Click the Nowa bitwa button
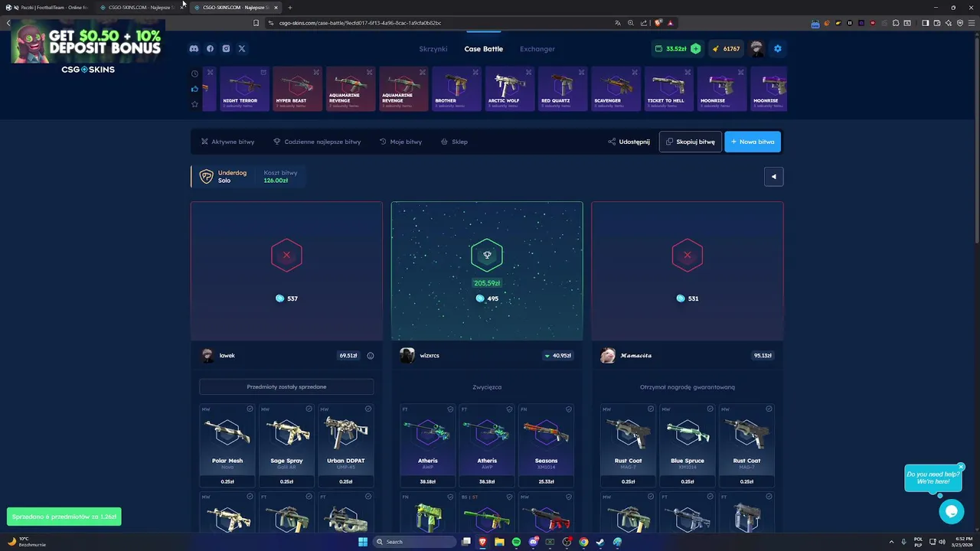 [x=753, y=142]
